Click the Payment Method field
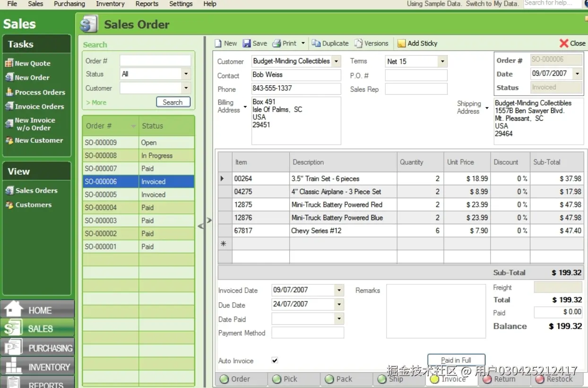The image size is (588, 388). pyautogui.click(x=308, y=333)
